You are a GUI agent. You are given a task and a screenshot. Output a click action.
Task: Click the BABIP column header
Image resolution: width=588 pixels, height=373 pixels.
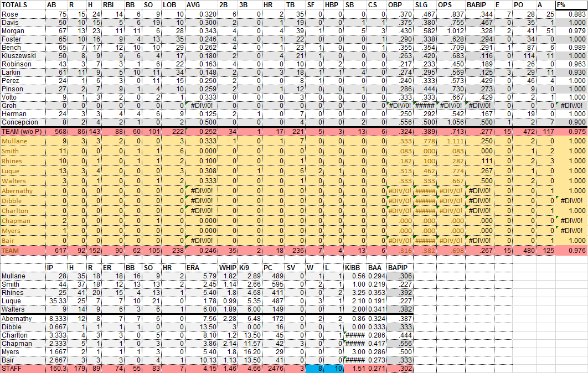pyautogui.click(x=479, y=5)
